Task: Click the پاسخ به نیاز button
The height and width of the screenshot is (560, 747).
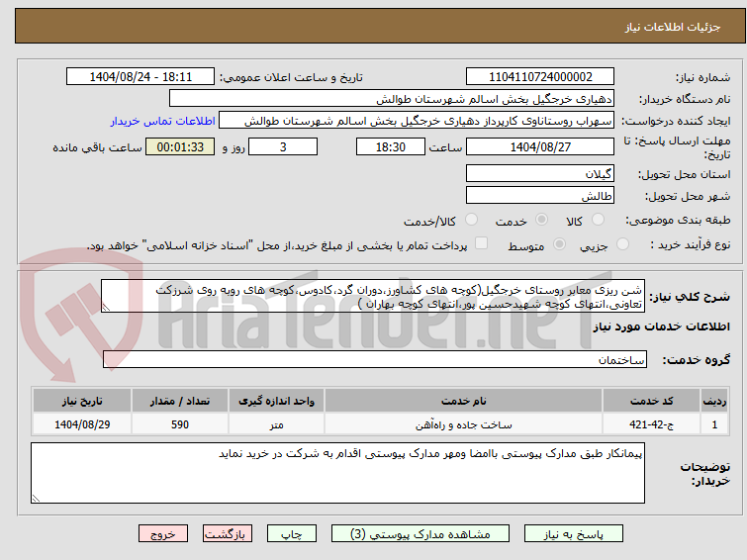Action: click(574, 534)
